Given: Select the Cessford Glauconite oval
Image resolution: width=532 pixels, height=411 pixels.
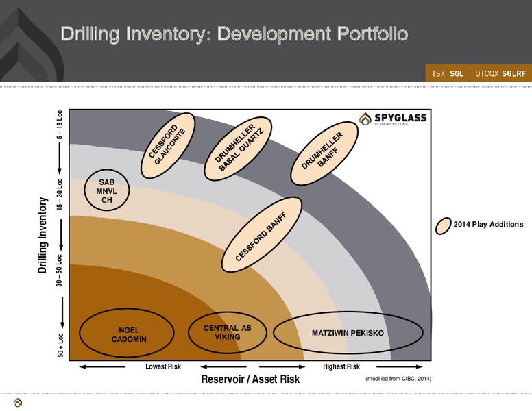Looking at the screenshot, I should pos(167,145).
